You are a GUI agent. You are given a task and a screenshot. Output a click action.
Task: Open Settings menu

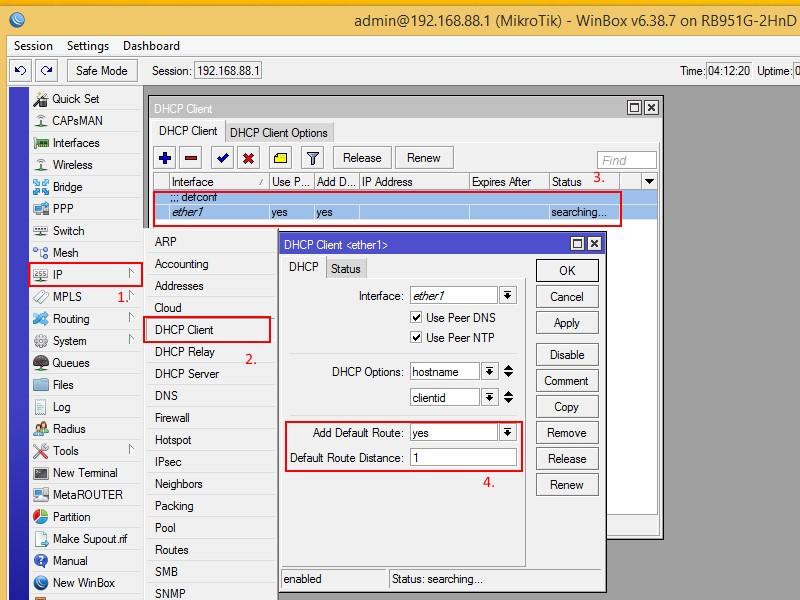coord(88,46)
